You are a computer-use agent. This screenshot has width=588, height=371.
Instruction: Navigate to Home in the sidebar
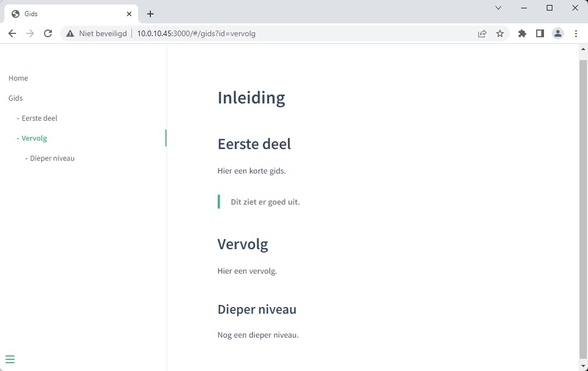coord(18,78)
